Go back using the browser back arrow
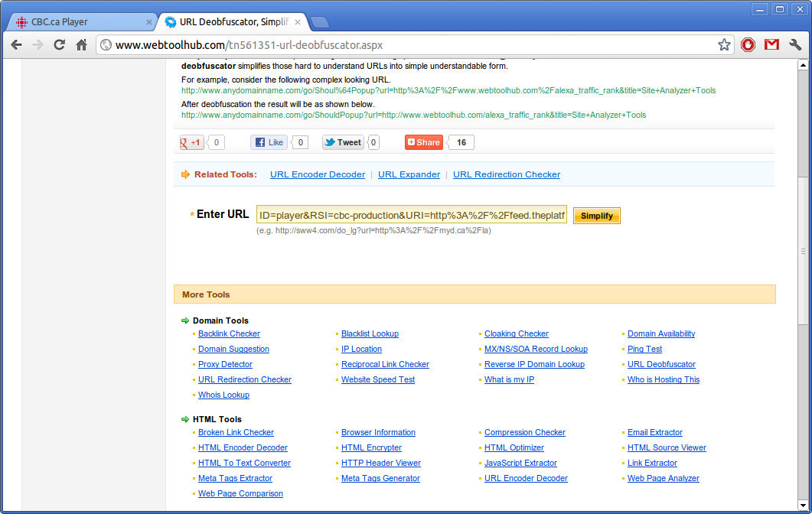Viewport: 812px width, 514px height. (17, 45)
